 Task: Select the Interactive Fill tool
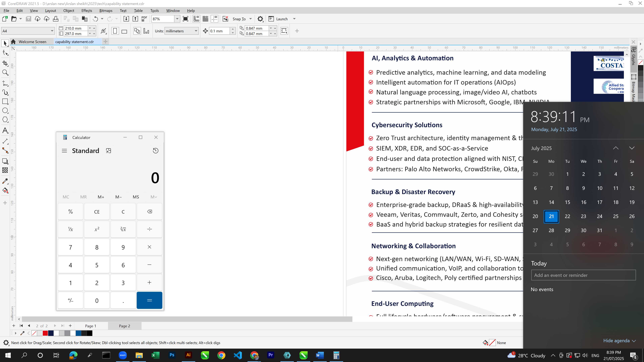pos(5,190)
